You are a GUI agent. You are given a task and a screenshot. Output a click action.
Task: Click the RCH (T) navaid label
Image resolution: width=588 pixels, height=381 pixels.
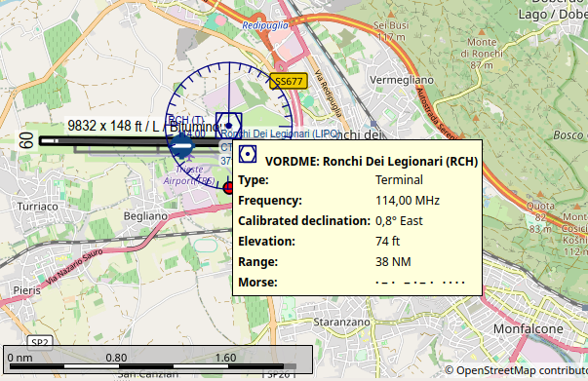[185, 120]
